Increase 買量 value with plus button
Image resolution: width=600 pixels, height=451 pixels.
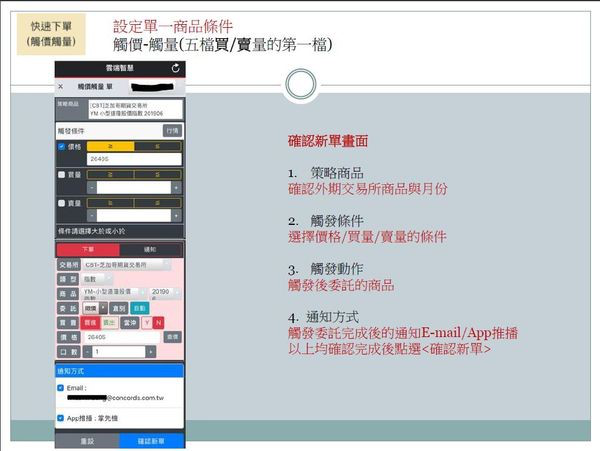point(176,188)
